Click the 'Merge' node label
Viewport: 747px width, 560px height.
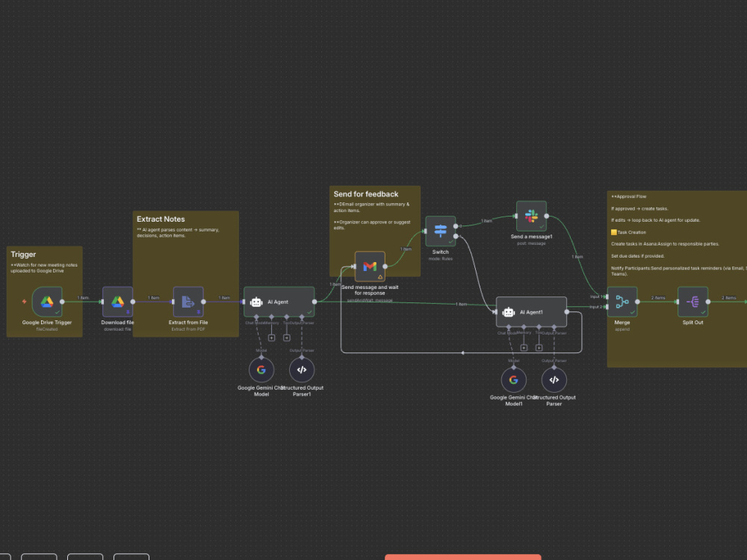pyautogui.click(x=622, y=323)
